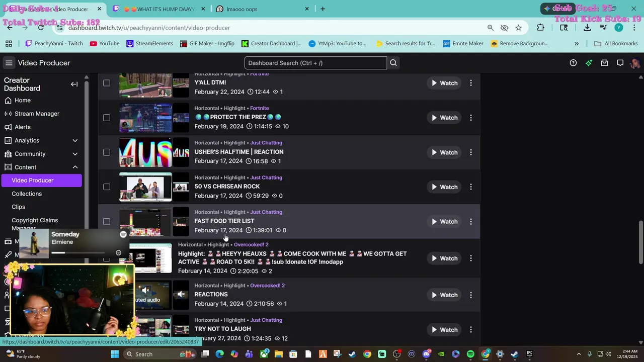
Task: Open a new browser tab
Action: click(323, 9)
